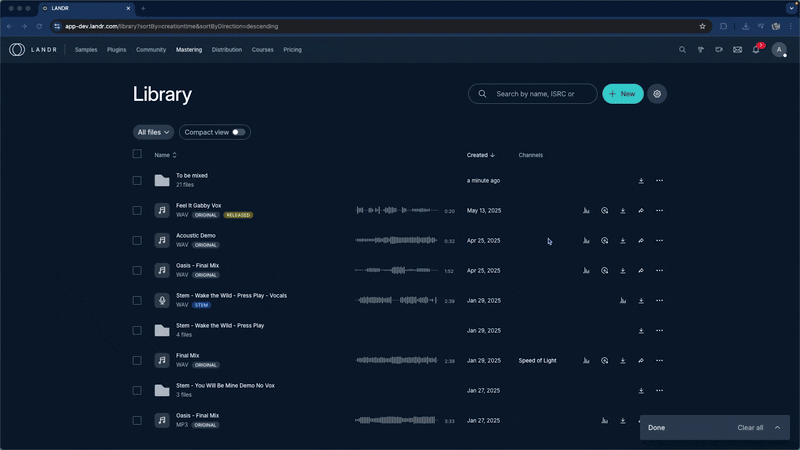Focus the Search by name, ISRC field

(533, 94)
